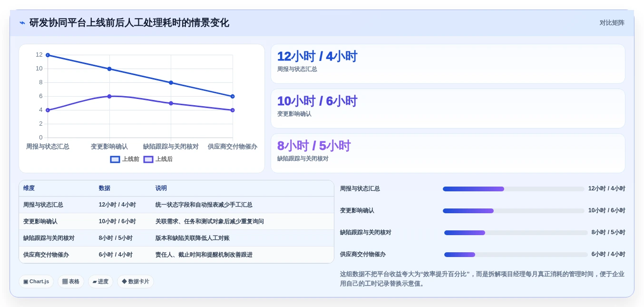Click the 维度 column header
This screenshot has height=307, width=644.
pos(29,188)
